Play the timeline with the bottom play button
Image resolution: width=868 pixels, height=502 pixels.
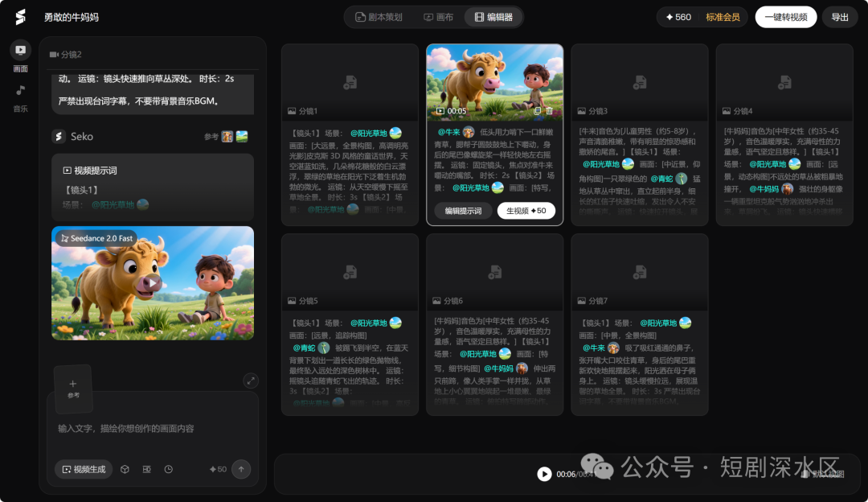544,474
